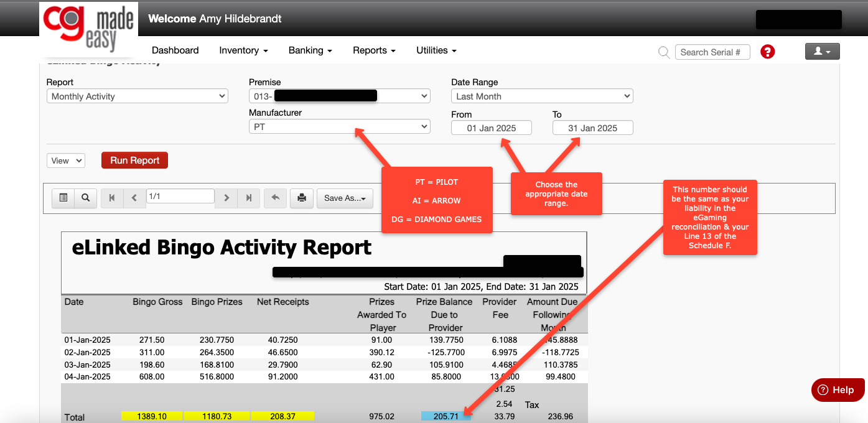Click the To date field 31 Jan 2025
The image size is (868, 423).
point(593,128)
